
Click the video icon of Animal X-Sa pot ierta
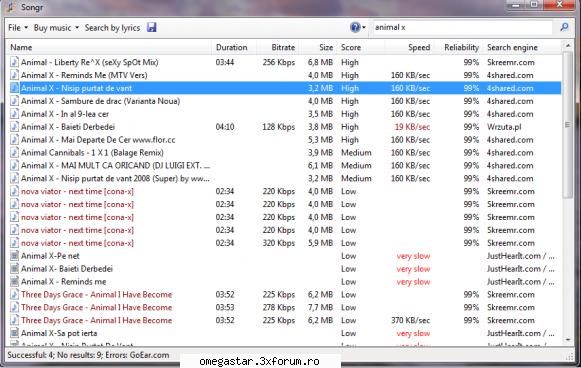[x=14, y=333]
